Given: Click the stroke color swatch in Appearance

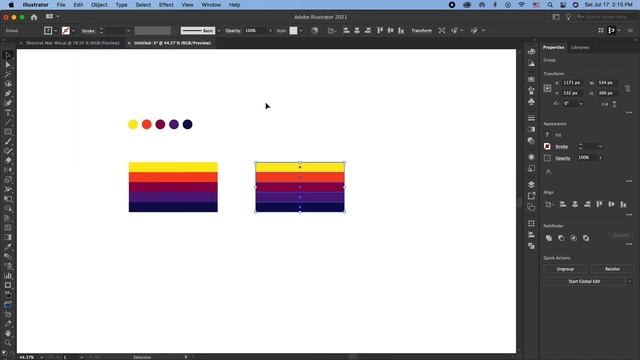Looking at the screenshot, I should [x=547, y=147].
